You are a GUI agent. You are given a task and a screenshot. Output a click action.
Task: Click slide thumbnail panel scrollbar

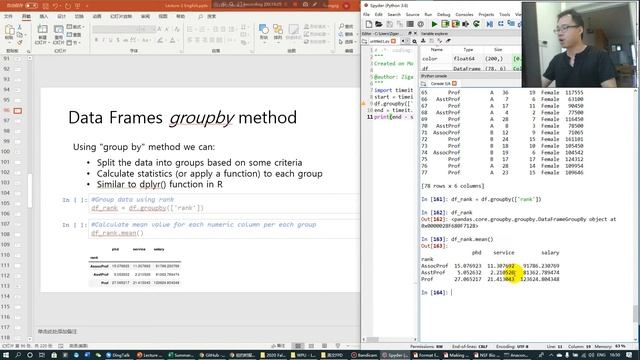click(x=29, y=191)
